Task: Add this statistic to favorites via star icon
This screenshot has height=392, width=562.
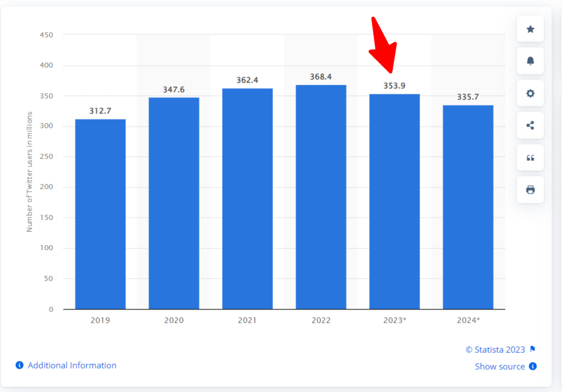Action: click(x=530, y=29)
